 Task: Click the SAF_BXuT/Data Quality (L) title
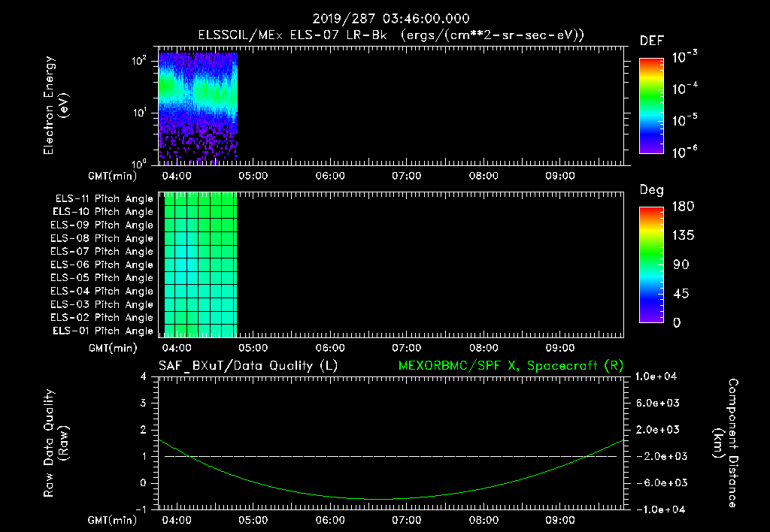coord(248,366)
